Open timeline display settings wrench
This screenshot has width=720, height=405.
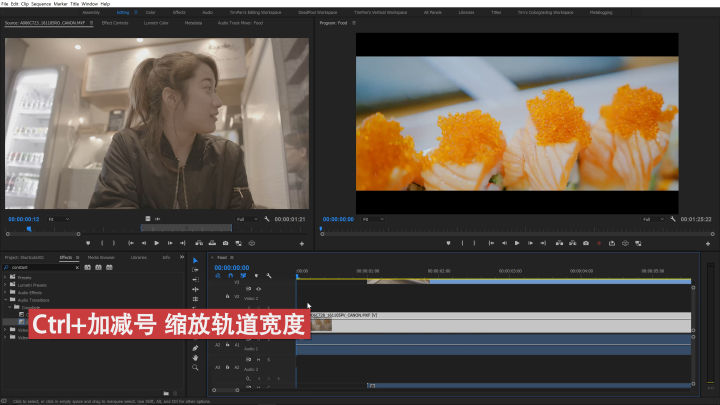(x=269, y=276)
